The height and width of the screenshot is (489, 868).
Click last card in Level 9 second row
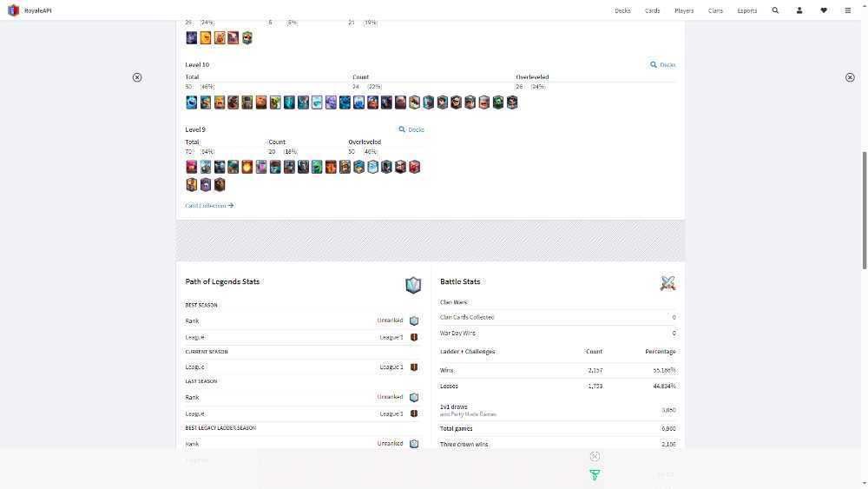220,184
